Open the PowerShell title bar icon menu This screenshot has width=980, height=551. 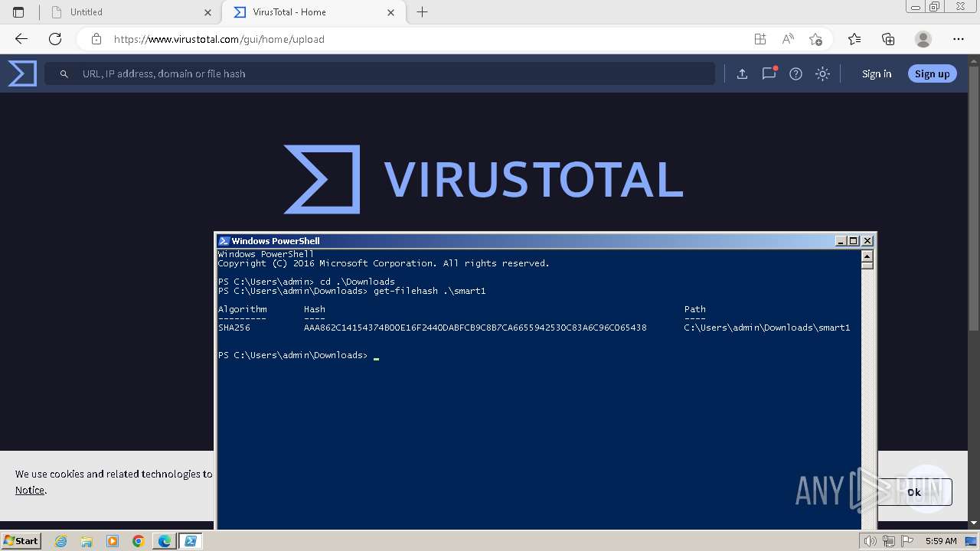[x=224, y=240]
